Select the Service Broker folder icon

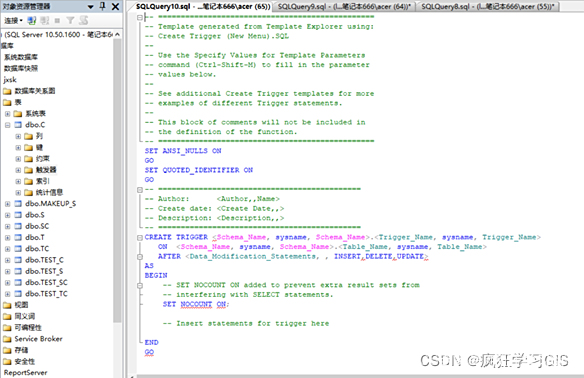pyautogui.click(x=7, y=339)
